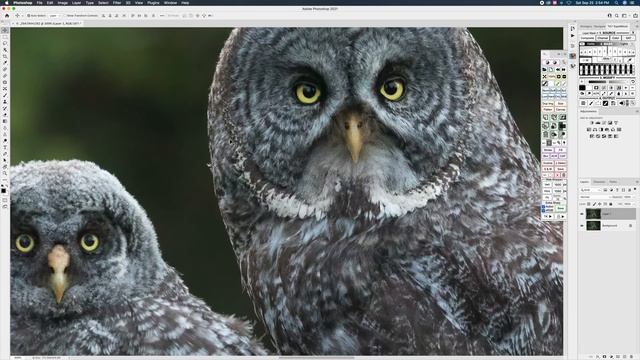Click the Composite button in the TK7 panel
The image size is (640, 360).
pos(587,38)
